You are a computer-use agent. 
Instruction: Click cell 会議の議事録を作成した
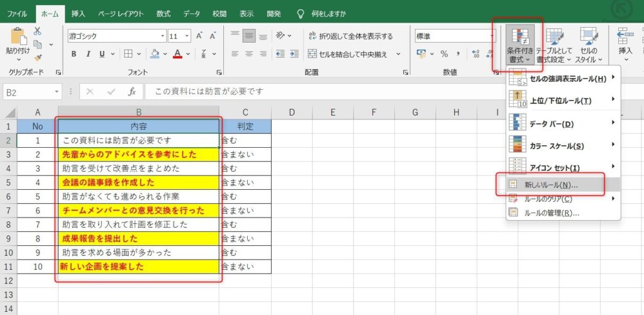[x=138, y=182]
